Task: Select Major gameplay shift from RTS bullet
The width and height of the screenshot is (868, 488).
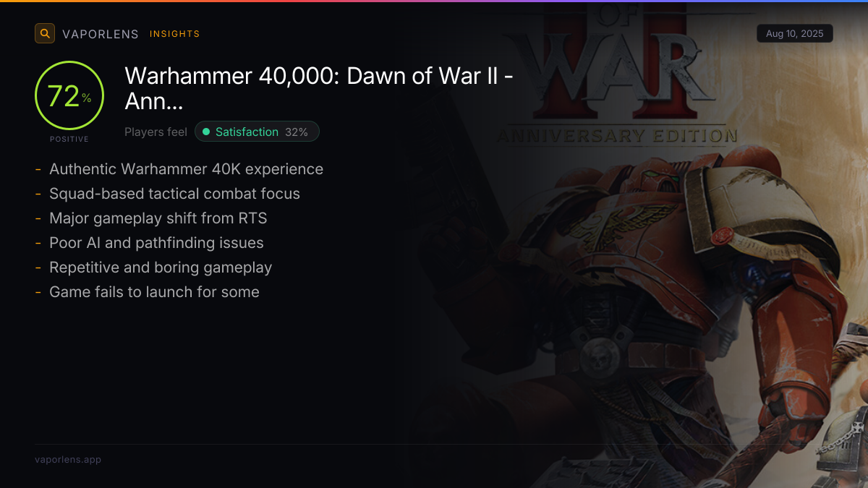Action: point(158,218)
